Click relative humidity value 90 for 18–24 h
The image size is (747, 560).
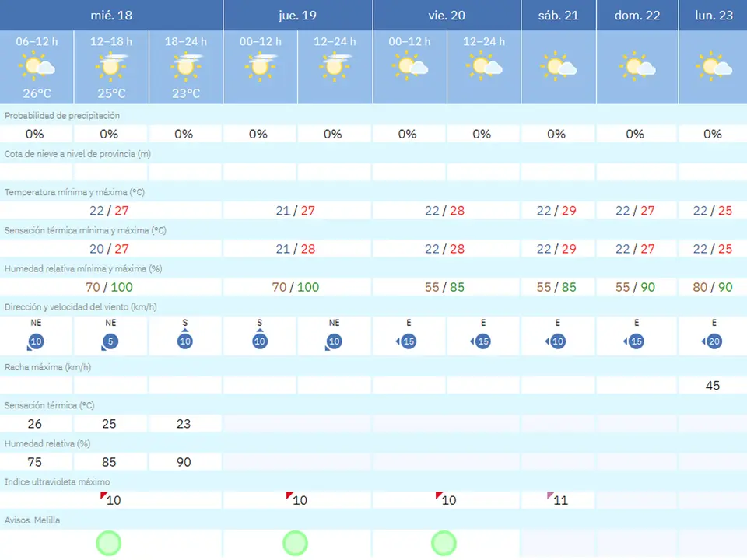(x=184, y=462)
